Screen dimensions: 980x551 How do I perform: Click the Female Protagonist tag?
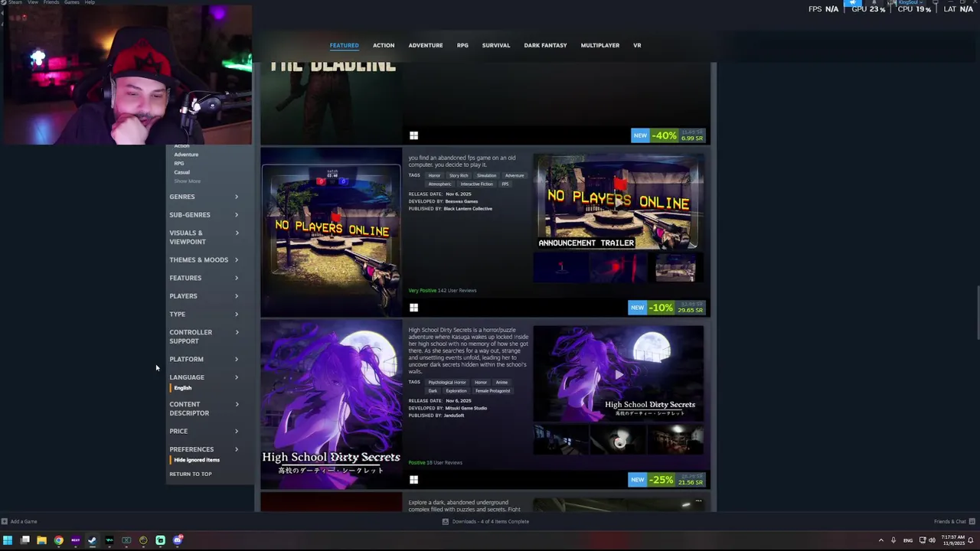coord(493,390)
